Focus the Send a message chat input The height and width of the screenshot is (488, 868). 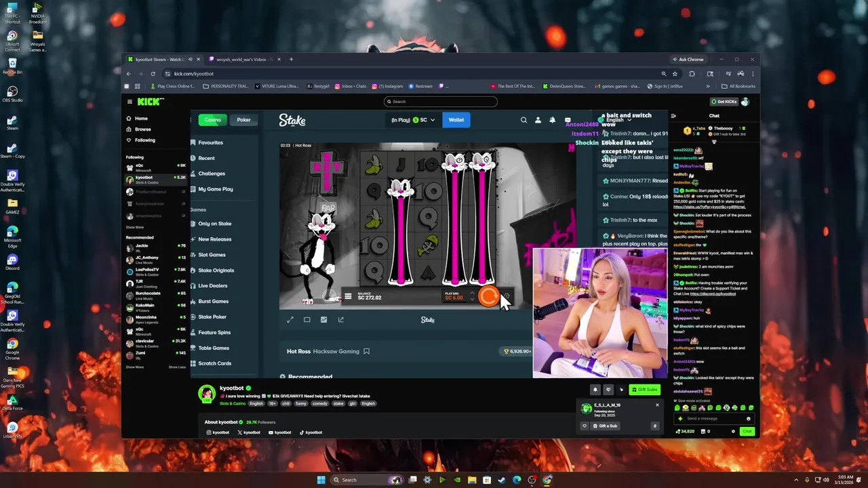[714, 418]
